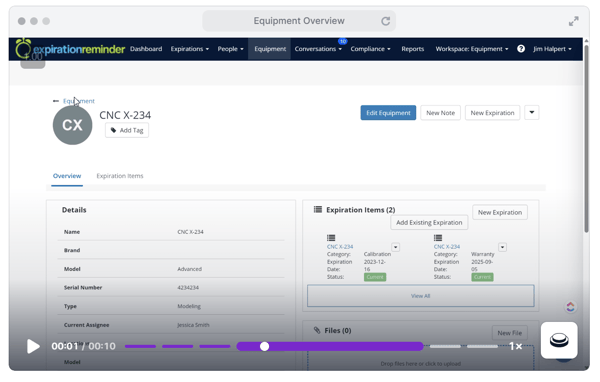Click New Expiration button in header
The width and height of the screenshot is (600, 382).
pos(492,113)
